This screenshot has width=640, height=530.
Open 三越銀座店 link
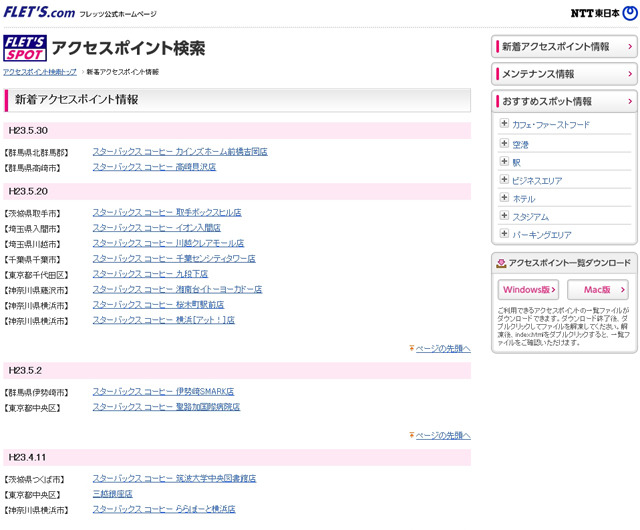tap(113, 494)
